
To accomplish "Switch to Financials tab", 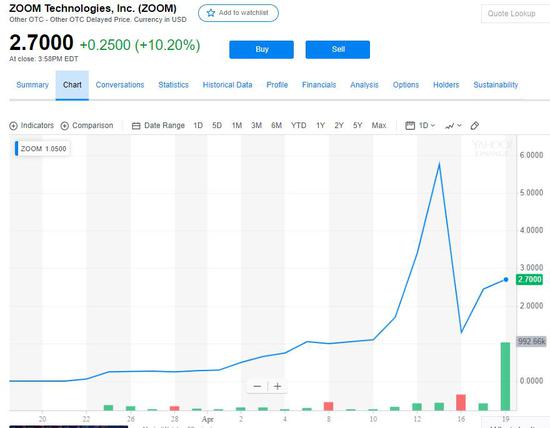I will (x=319, y=85).
